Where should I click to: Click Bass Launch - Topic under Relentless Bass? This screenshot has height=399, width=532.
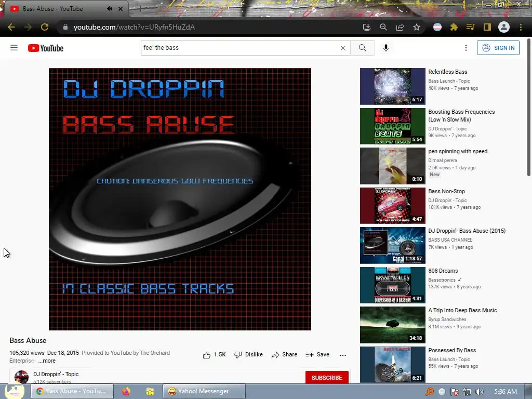[x=449, y=81]
